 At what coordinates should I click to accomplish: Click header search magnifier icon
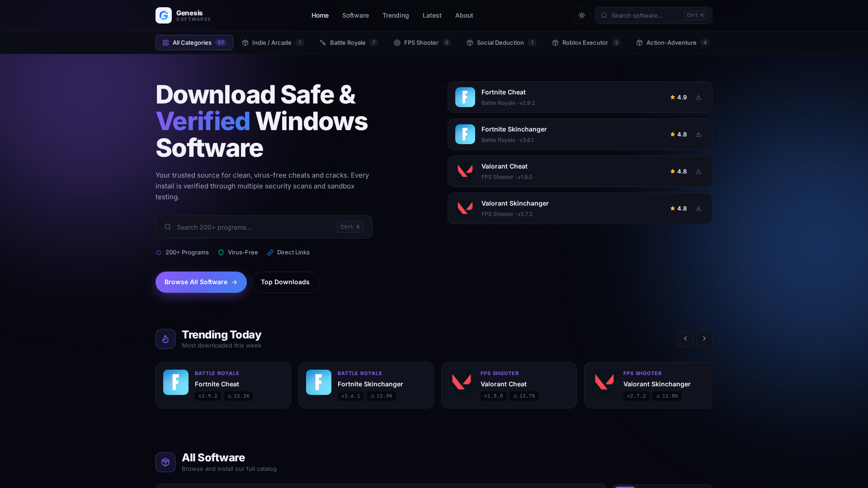pos(604,15)
